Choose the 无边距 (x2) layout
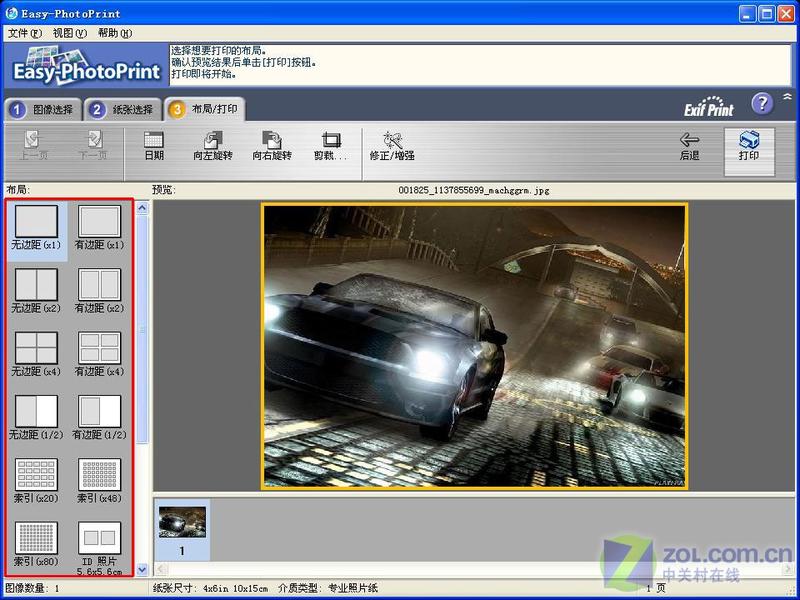This screenshot has height=600, width=800. (x=36, y=291)
